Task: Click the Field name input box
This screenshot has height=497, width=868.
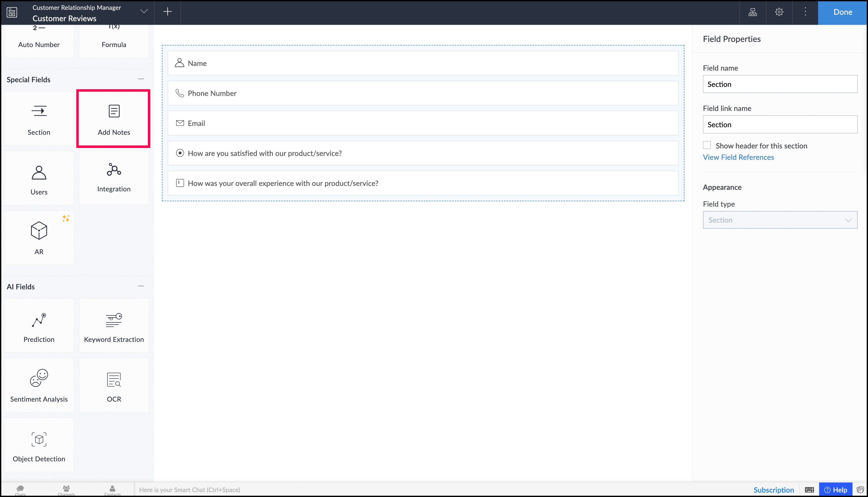Action: coord(780,84)
